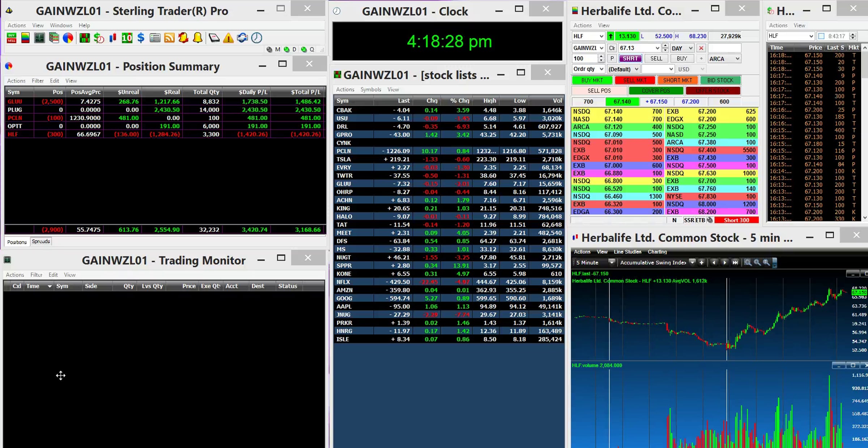
Task: Toggle the P button beside quantity field
Action: 612,59
